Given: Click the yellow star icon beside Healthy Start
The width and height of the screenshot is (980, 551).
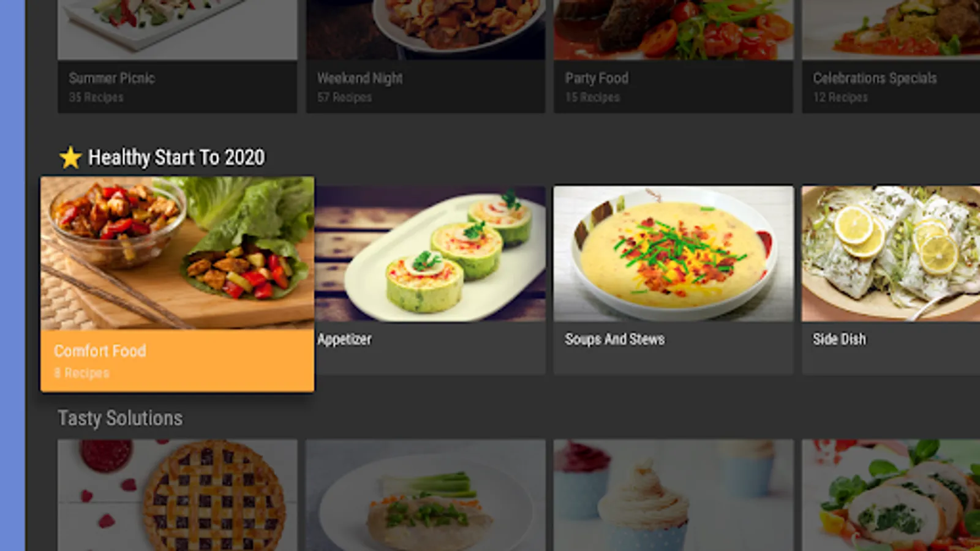Looking at the screenshot, I should (70, 157).
